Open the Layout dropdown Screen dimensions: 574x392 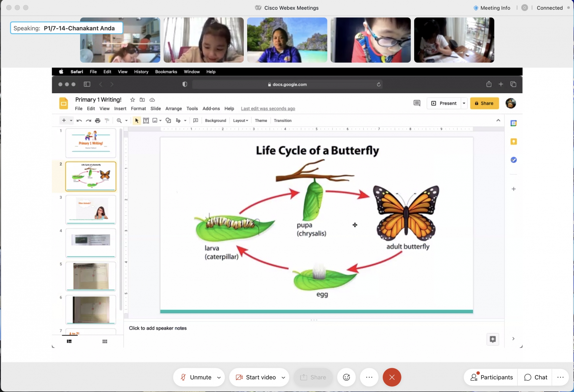240,120
